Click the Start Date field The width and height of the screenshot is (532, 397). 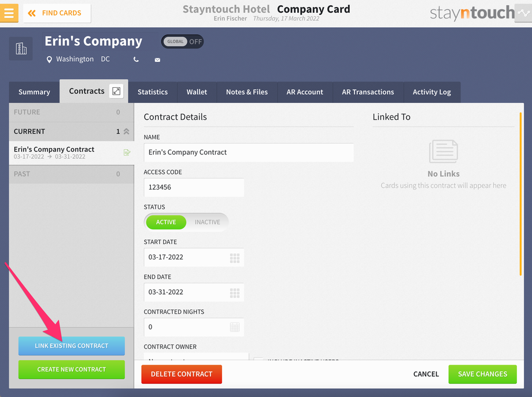tap(194, 257)
